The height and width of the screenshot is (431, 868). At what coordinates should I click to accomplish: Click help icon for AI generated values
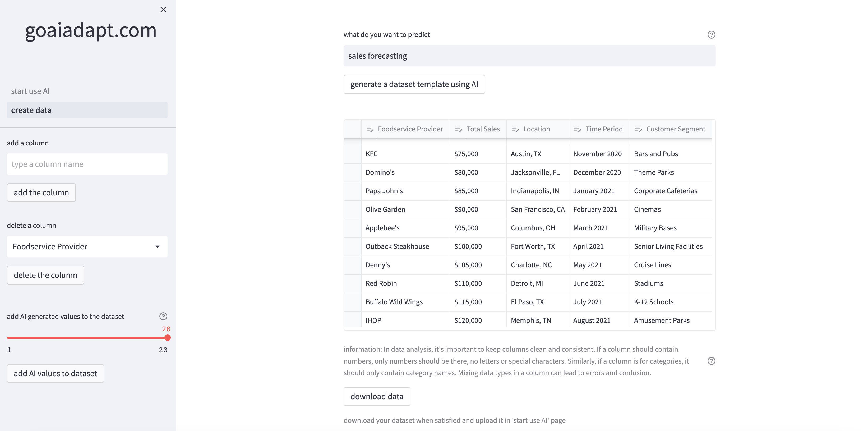163,316
